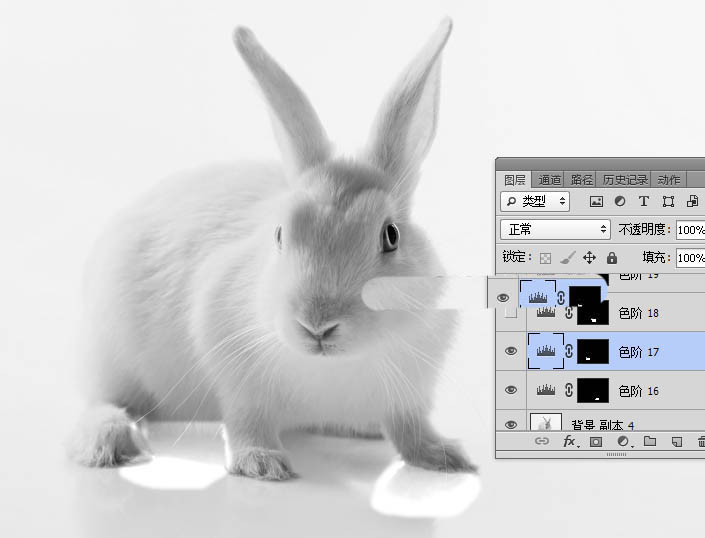Click the panel bottom resize grip
This screenshot has width=705, height=538.
pyautogui.click(x=616, y=454)
